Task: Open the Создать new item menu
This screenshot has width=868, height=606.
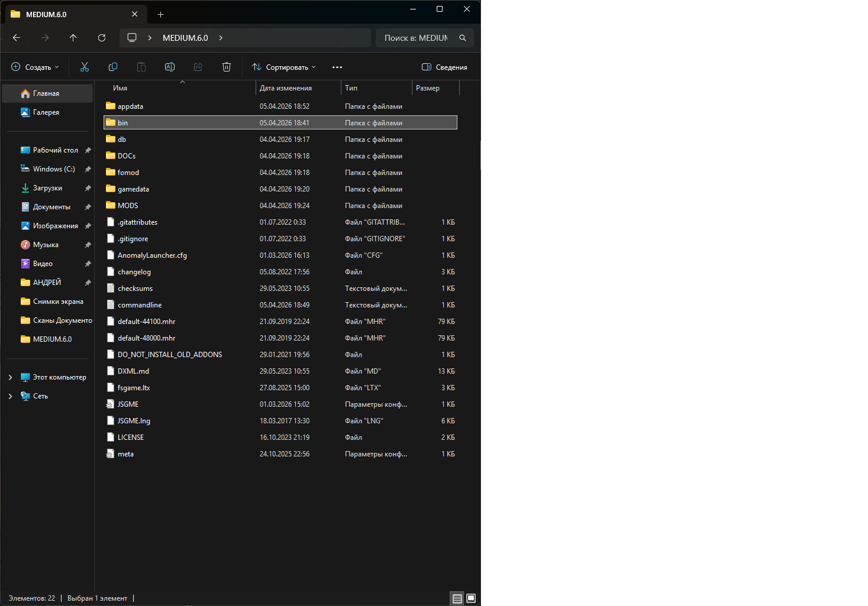Action: 36,67
